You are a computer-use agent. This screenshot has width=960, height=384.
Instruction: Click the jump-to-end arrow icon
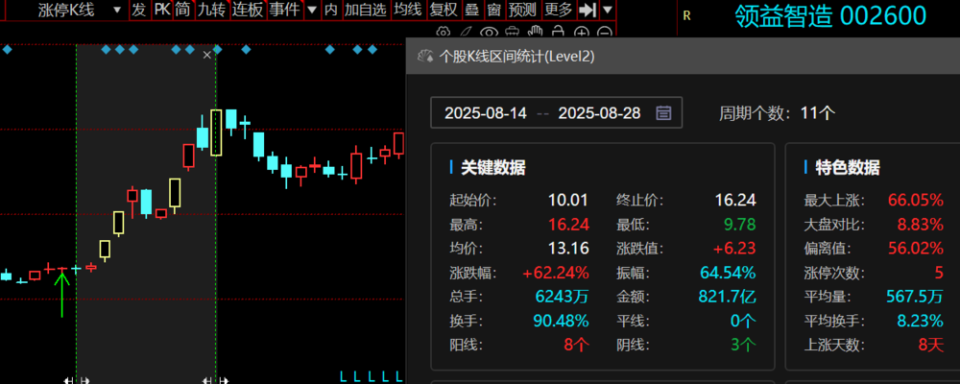click(x=587, y=10)
